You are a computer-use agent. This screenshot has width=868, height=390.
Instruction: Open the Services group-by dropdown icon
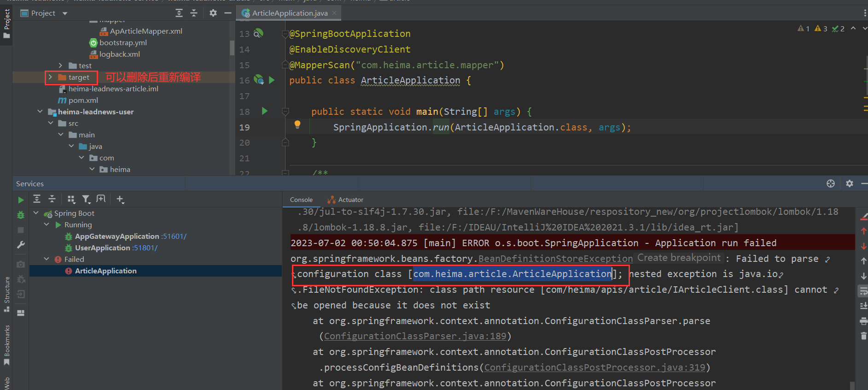coord(71,199)
